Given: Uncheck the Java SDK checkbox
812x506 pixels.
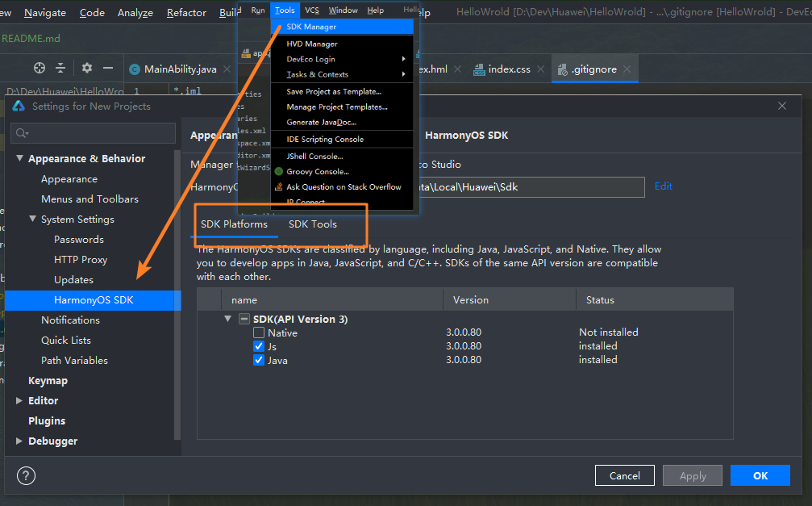Looking at the screenshot, I should click(259, 360).
